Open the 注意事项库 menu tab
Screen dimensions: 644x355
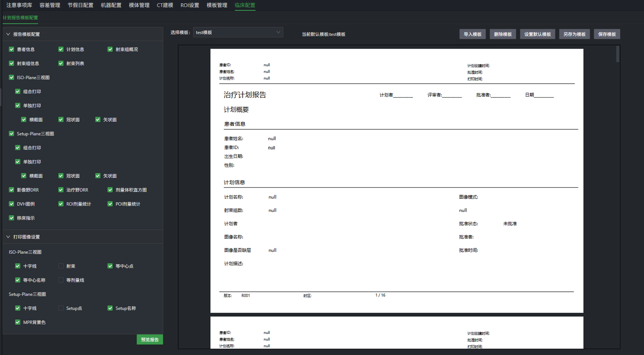click(x=19, y=5)
